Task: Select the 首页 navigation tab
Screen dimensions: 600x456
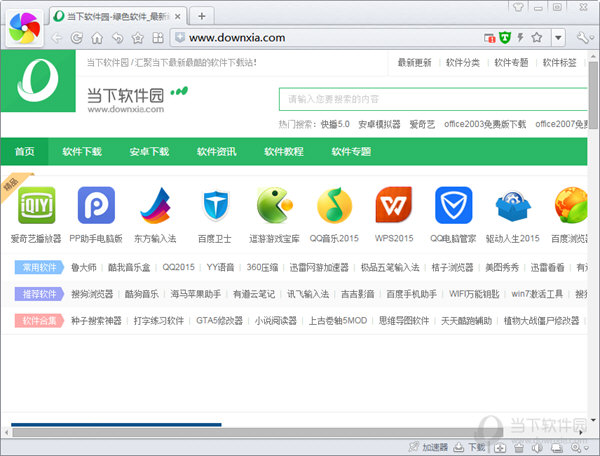Action: (24, 151)
